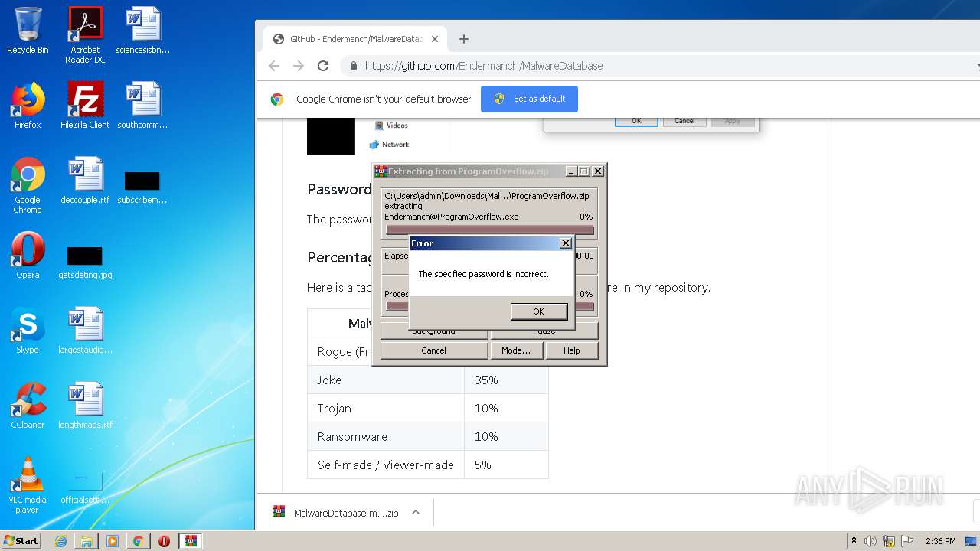Open Internet Explorer from the taskbar
Viewport: 980px width, 551px height.
click(x=60, y=541)
